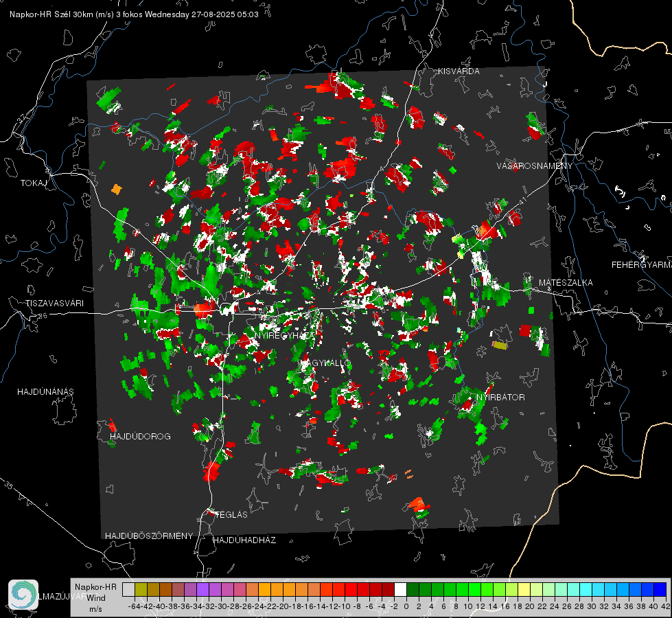
Task: Click the NAGYKÁLLÓ label
Action: 326,363
